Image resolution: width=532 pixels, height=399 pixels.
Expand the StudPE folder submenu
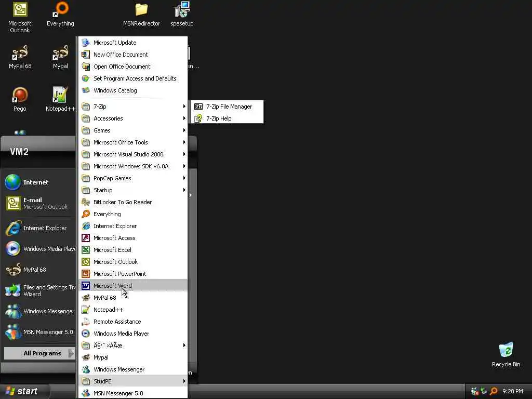coord(133,381)
